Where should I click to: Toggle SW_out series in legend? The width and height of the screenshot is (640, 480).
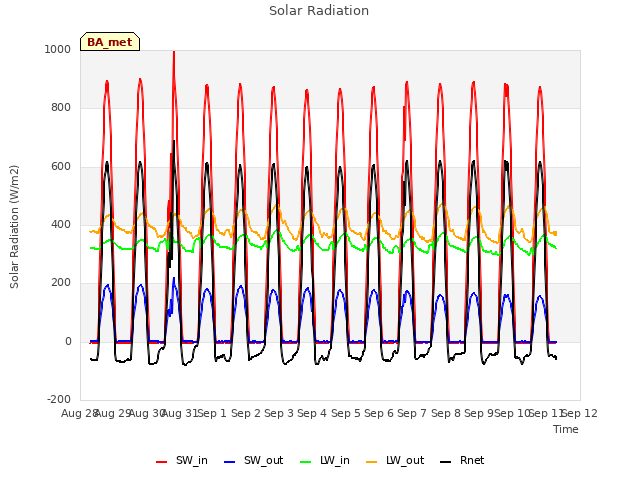[253, 461]
